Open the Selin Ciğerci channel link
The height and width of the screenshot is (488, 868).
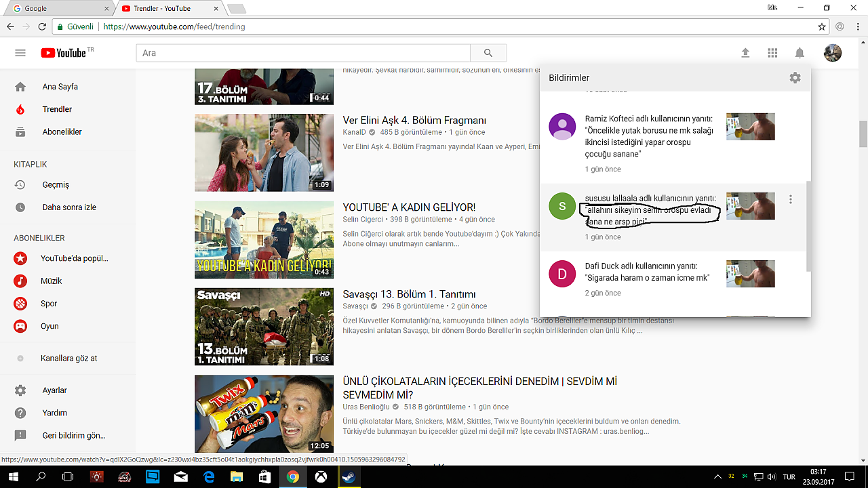(363, 219)
